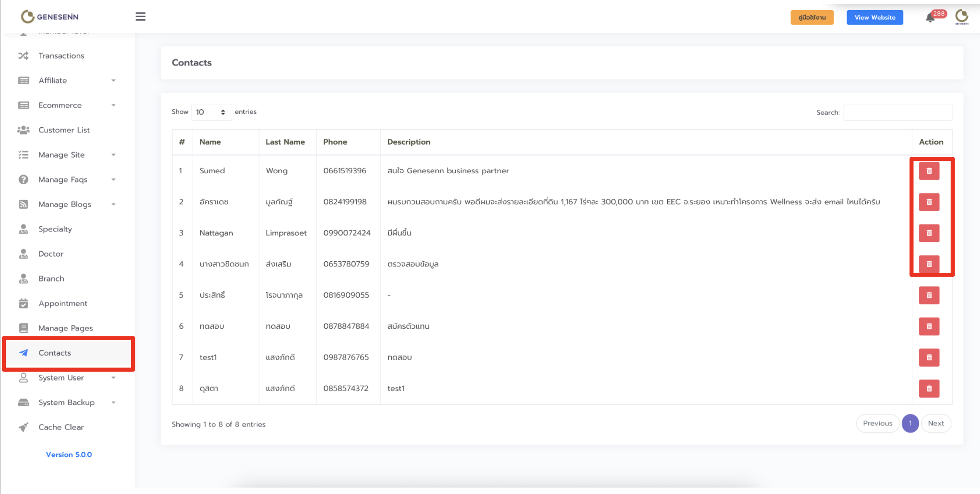Delete contact with phone 0816909055
This screenshot has width=980, height=494.
929,295
